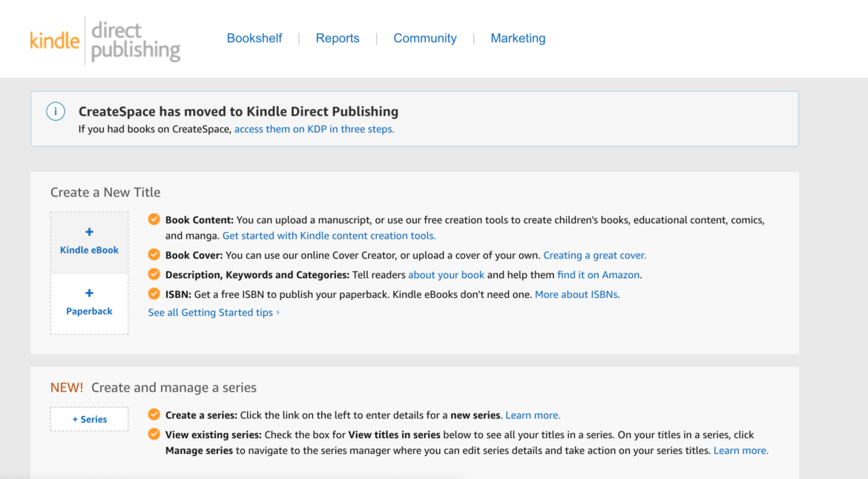This screenshot has width=868, height=479.
Task: Open the Community section
Action: click(x=424, y=38)
